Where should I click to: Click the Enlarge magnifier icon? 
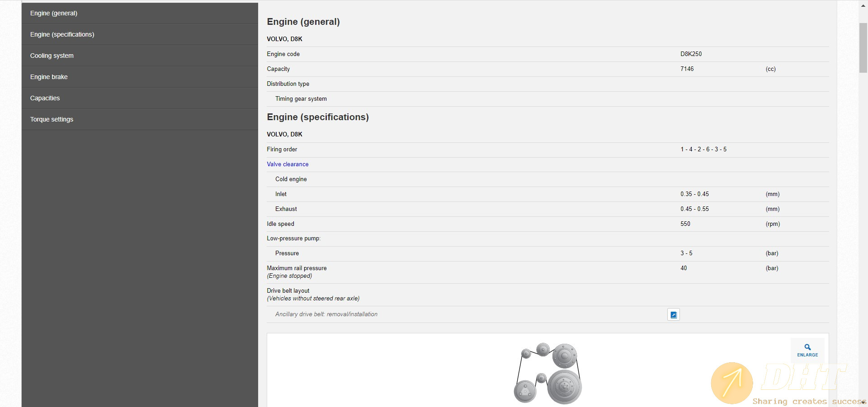tap(807, 347)
